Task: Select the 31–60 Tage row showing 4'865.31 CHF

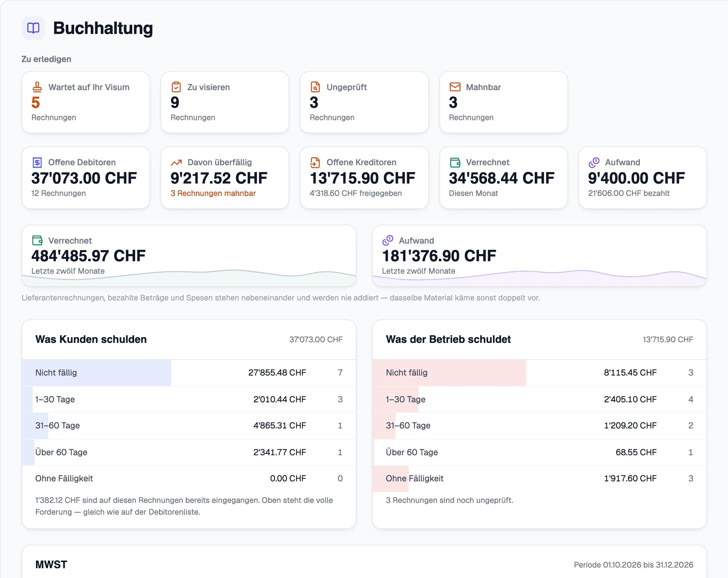Action: pos(189,425)
